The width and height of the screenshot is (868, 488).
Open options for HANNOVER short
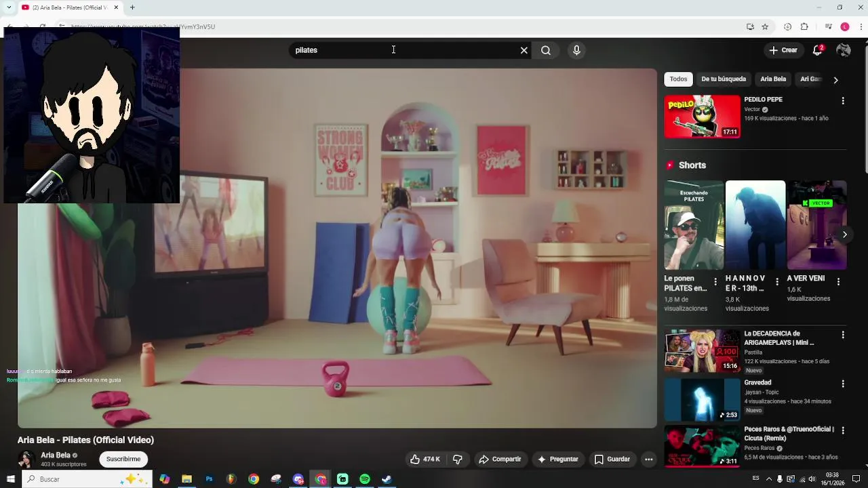click(x=777, y=281)
